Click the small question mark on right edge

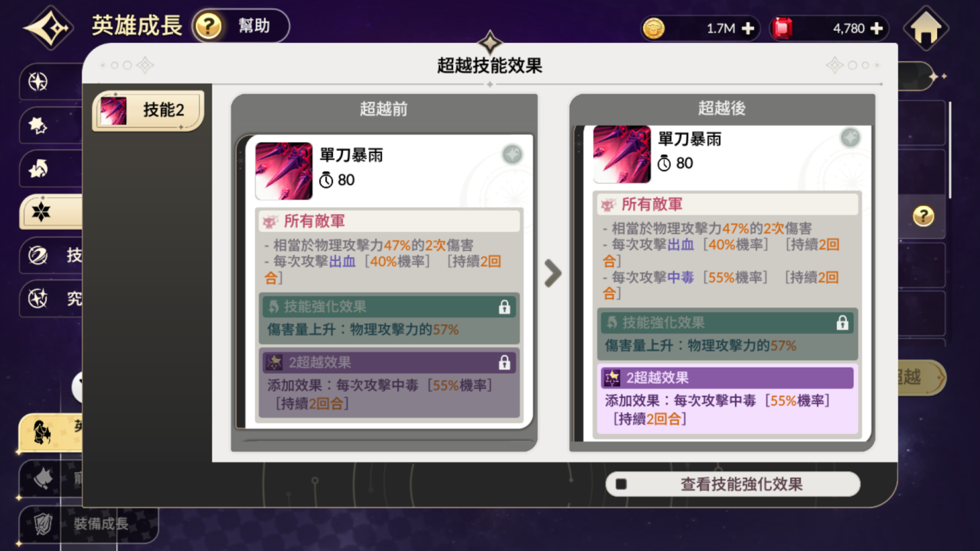pyautogui.click(x=924, y=216)
